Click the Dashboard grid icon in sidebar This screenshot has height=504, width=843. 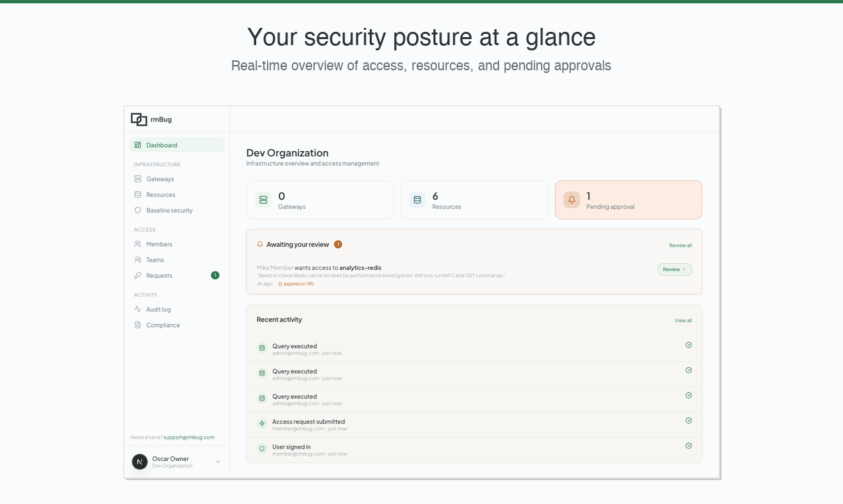[x=137, y=145]
